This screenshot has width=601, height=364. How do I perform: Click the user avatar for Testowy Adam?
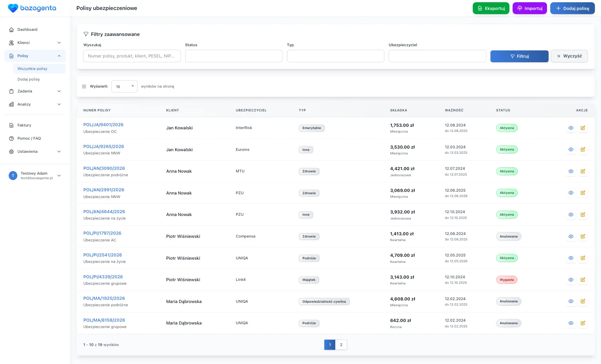13,176
